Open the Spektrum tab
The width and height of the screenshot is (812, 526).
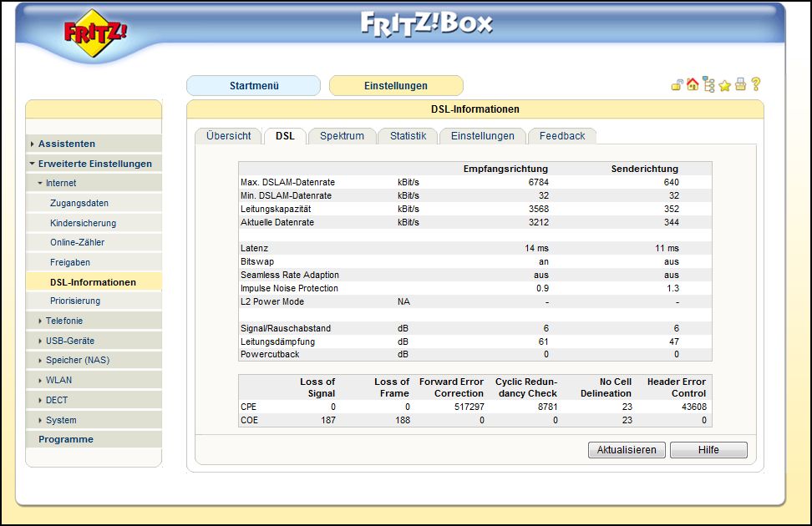coord(342,136)
